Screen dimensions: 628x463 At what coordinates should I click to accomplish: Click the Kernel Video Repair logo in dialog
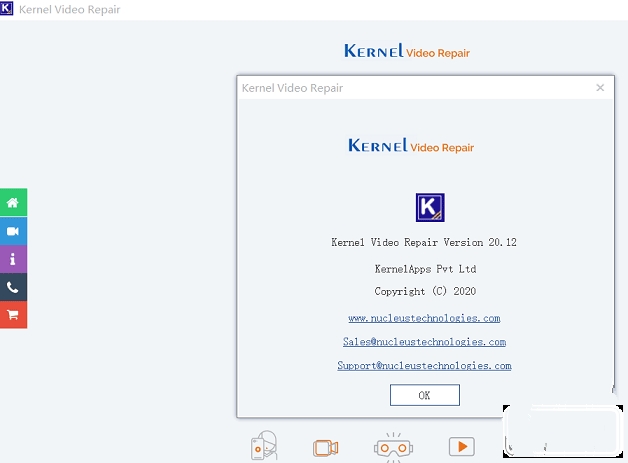pyautogui.click(x=411, y=146)
